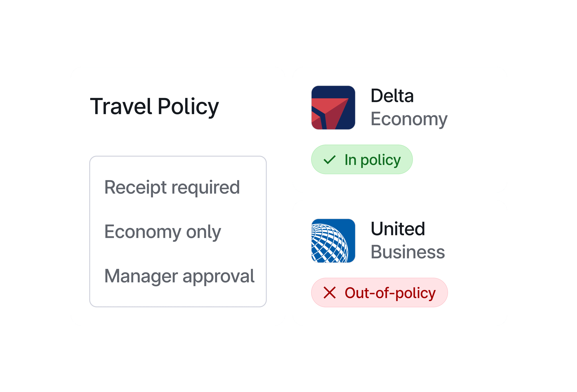Select the red "Out-of-policy" badge
Screen dimensions: 577x392
click(379, 292)
